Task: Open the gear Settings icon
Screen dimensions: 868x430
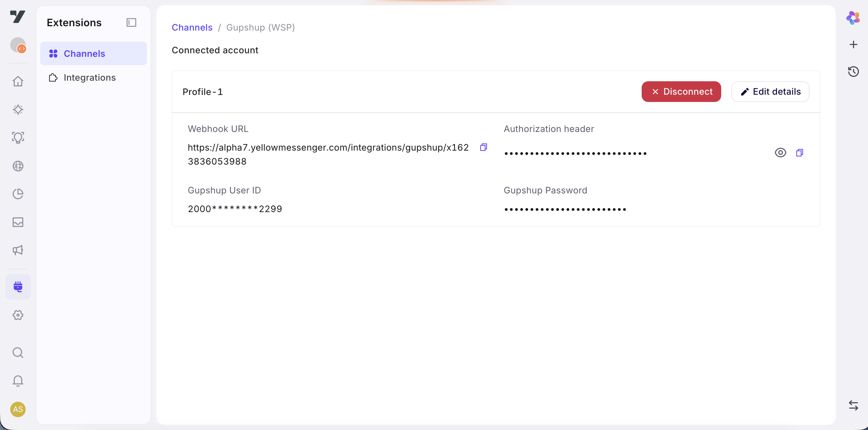Action: [x=18, y=315]
